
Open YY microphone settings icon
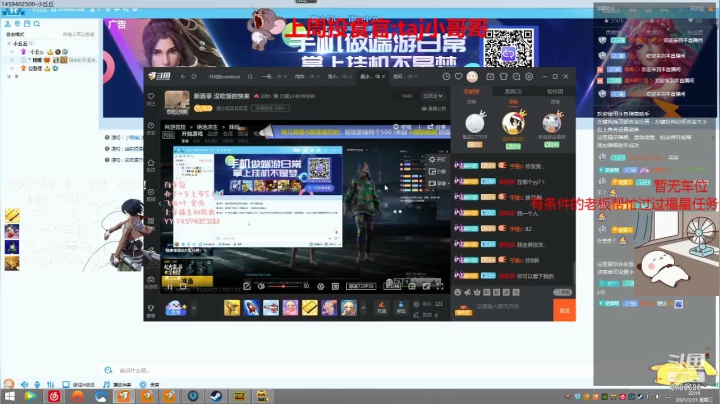[37, 384]
